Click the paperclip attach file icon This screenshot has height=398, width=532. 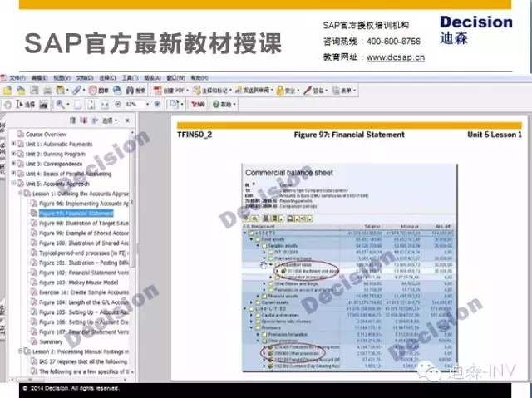click(77, 91)
